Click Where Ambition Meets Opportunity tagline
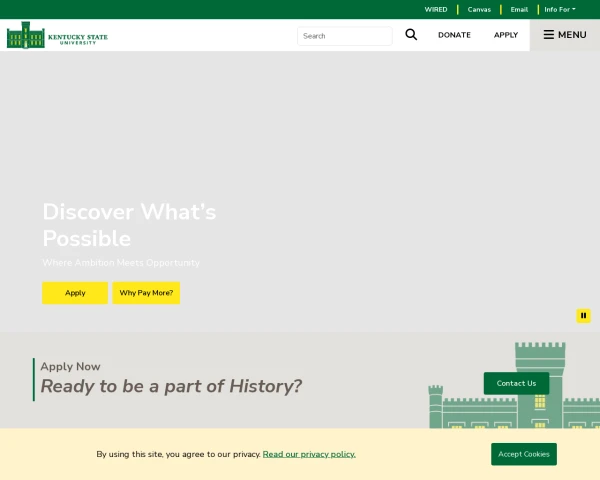The height and width of the screenshot is (480, 600). (x=121, y=263)
